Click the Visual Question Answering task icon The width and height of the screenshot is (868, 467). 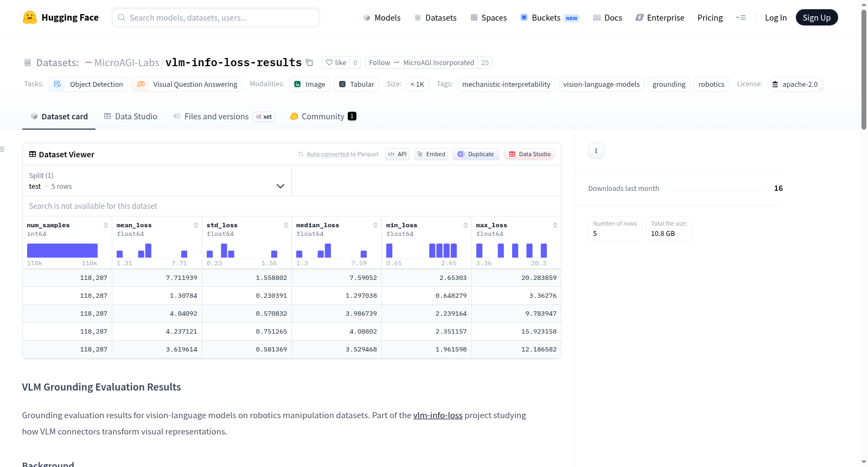point(141,84)
